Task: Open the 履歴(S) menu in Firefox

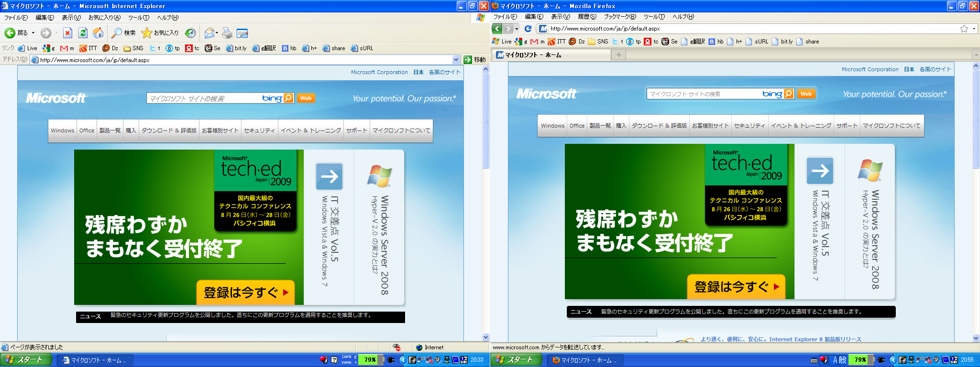Action: tap(587, 17)
